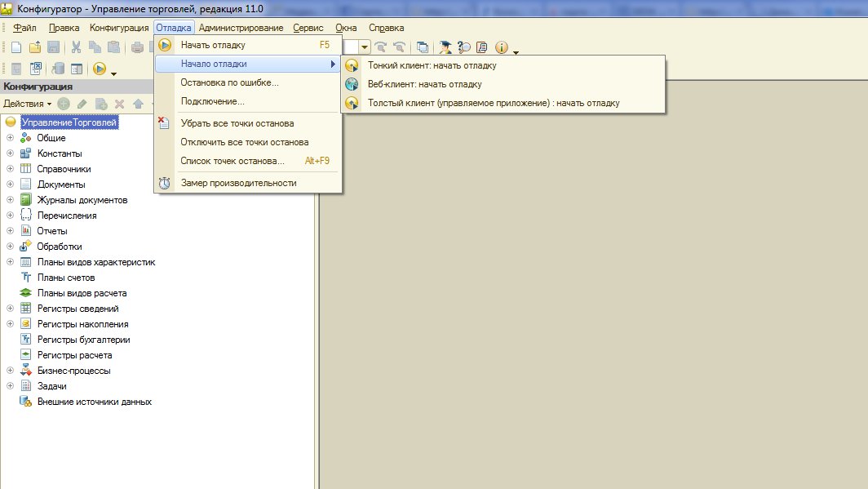Click the Find next binoculars icon
The width and height of the screenshot is (868, 489).
(380, 47)
